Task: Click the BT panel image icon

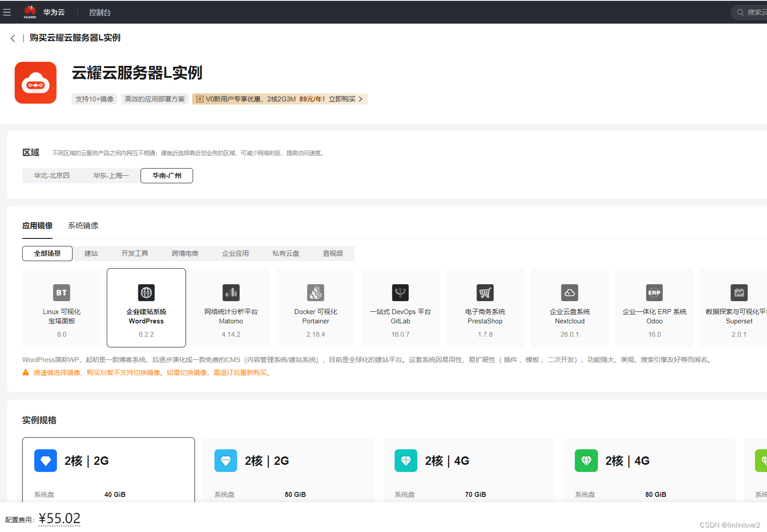Action: [x=61, y=293]
